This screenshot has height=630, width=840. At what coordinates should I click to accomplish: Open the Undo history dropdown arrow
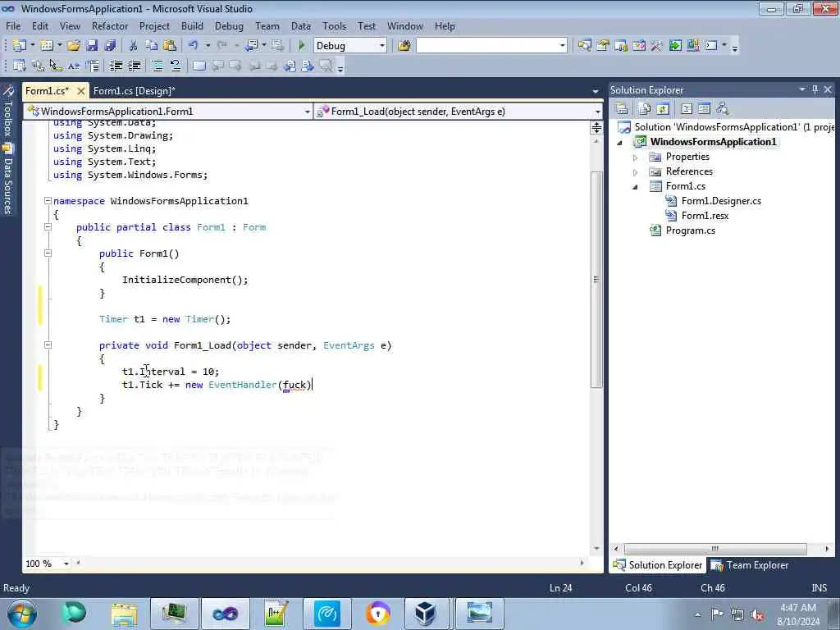point(208,46)
